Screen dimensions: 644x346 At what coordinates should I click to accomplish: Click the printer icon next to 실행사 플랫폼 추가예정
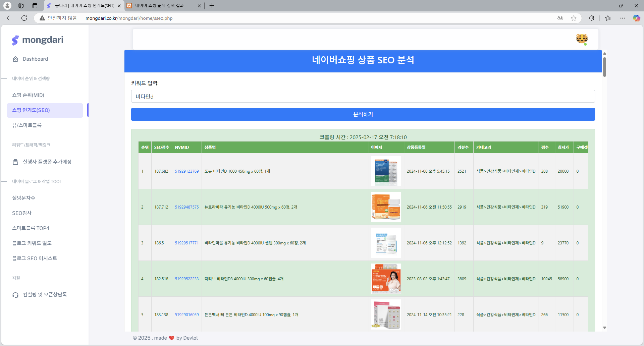tap(15, 162)
